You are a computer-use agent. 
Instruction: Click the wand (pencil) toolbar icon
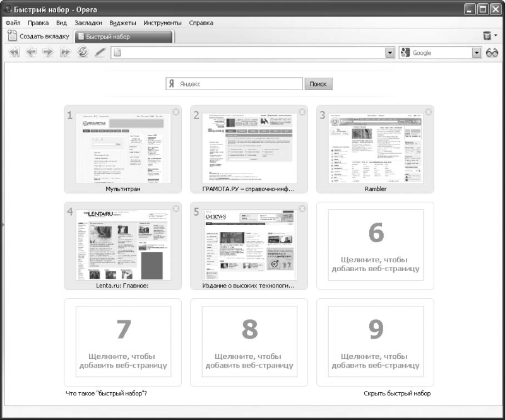pyautogui.click(x=100, y=53)
